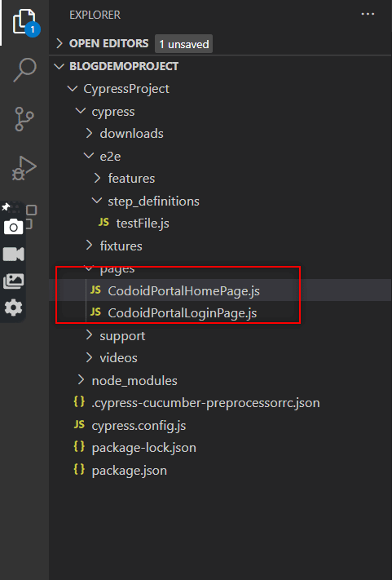The height and width of the screenshot is (580, 392).
Task: Open the capture tool settings gear
Action: click(13, 308)
